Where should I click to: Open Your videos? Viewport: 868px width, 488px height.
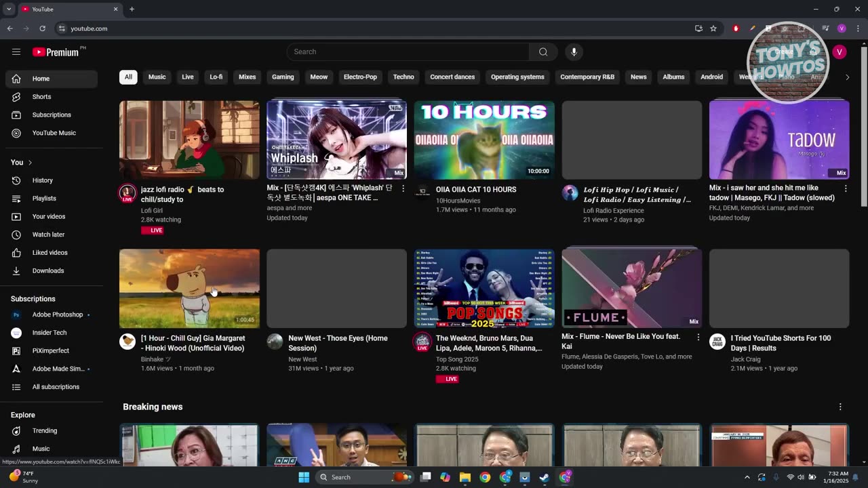52,216
